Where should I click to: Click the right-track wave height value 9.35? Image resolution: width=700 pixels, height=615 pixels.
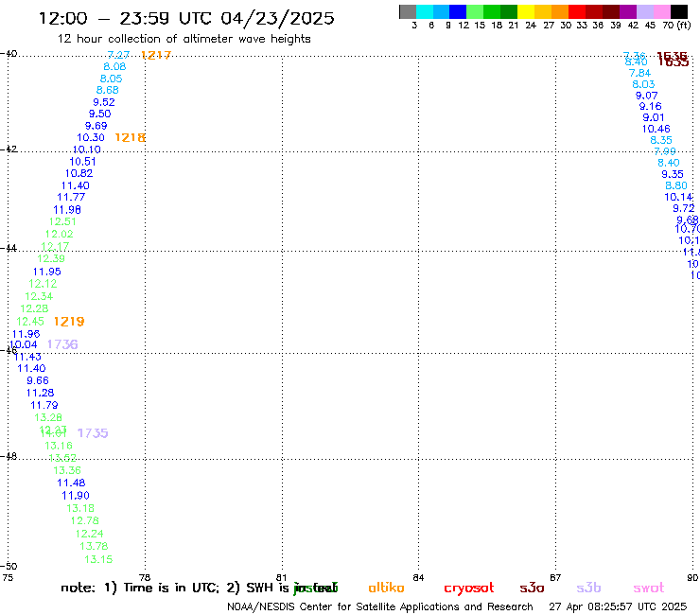pos(673,175)
